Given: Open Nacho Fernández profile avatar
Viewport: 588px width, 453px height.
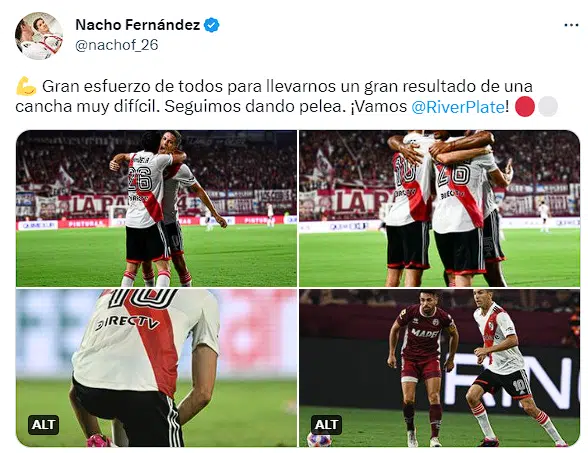Looking at the screenshot, I should (x=39, y=36).
